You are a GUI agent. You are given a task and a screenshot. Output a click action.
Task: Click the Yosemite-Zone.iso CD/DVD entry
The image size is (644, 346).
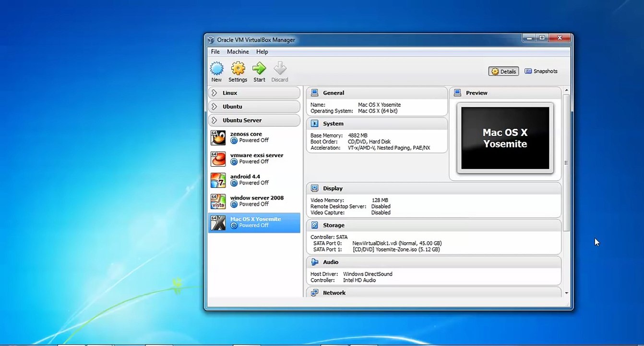[x=396, y=249]
